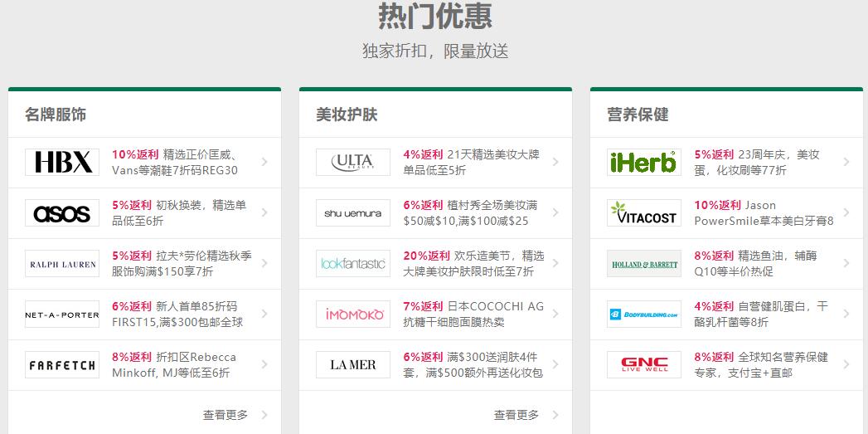The image size is (868, 434).
Task: Open the La Mer logo
Action: pos(353,365)
